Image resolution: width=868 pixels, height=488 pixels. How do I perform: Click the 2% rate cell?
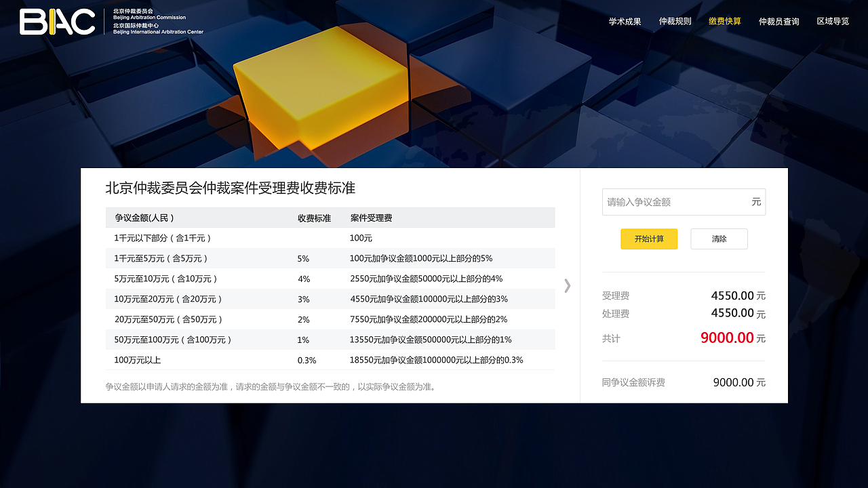pyautogui.click(x=303, y=319)
